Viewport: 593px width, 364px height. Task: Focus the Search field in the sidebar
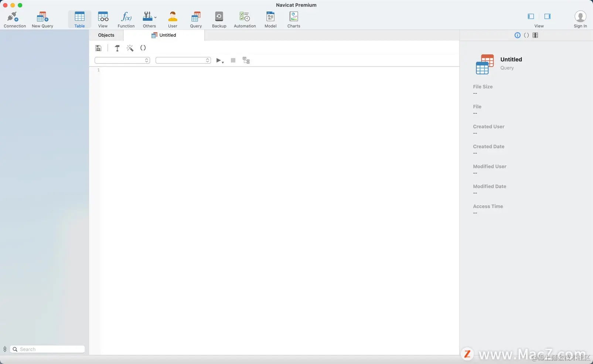(47, 349)
